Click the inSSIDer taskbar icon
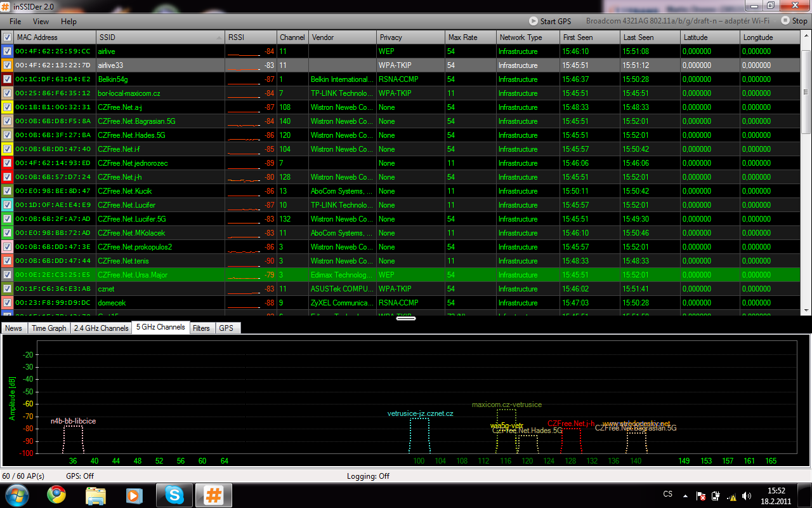812x508 pixels. point(213,495)
